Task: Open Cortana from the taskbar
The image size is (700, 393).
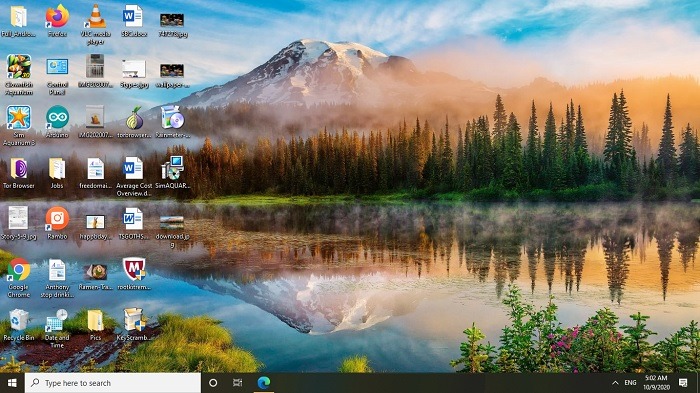Action: (213, 383)
